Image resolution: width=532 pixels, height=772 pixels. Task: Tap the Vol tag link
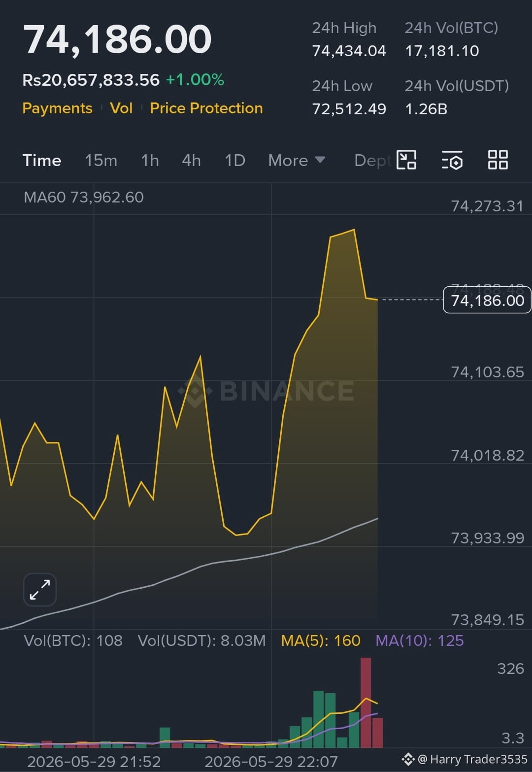pos(121,108)
